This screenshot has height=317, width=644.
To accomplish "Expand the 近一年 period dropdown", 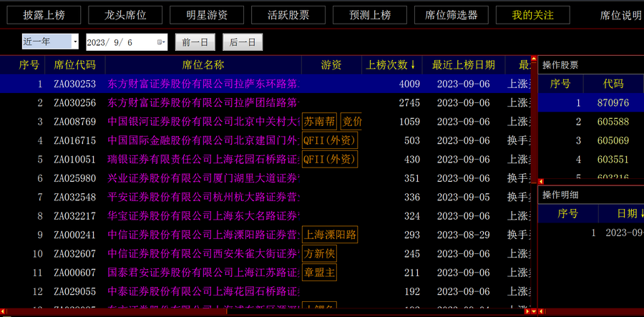I will click(75, 42).
